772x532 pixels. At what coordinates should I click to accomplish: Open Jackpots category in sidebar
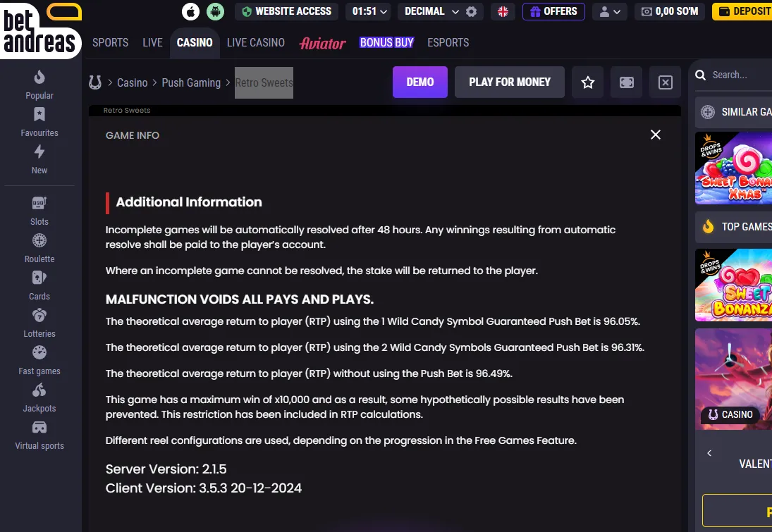coord(39,398)
